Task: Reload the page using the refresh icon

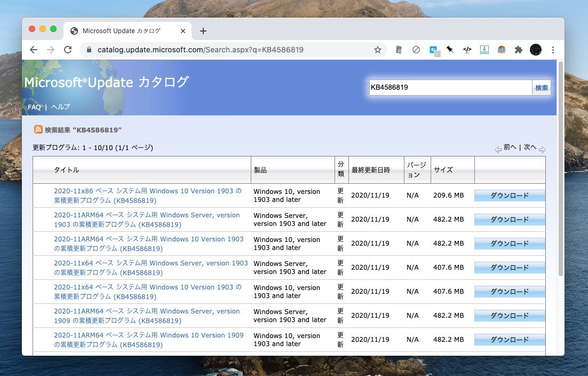Action: (68, 50)
